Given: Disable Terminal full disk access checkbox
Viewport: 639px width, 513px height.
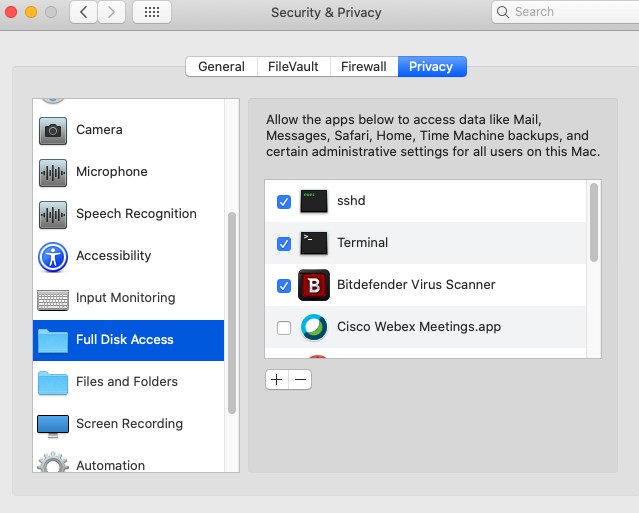Looking at the screenshot, I should 284,243.
